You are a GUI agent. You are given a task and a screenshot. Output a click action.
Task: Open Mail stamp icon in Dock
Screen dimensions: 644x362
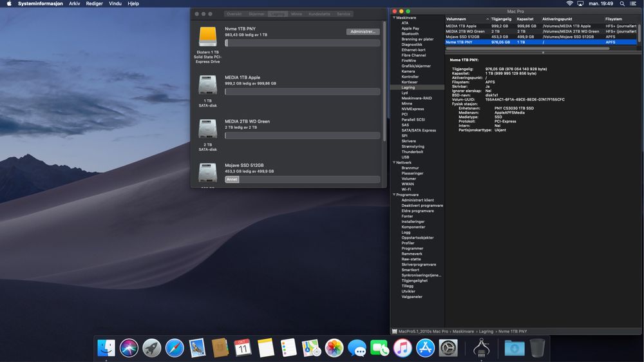point(197,348)
